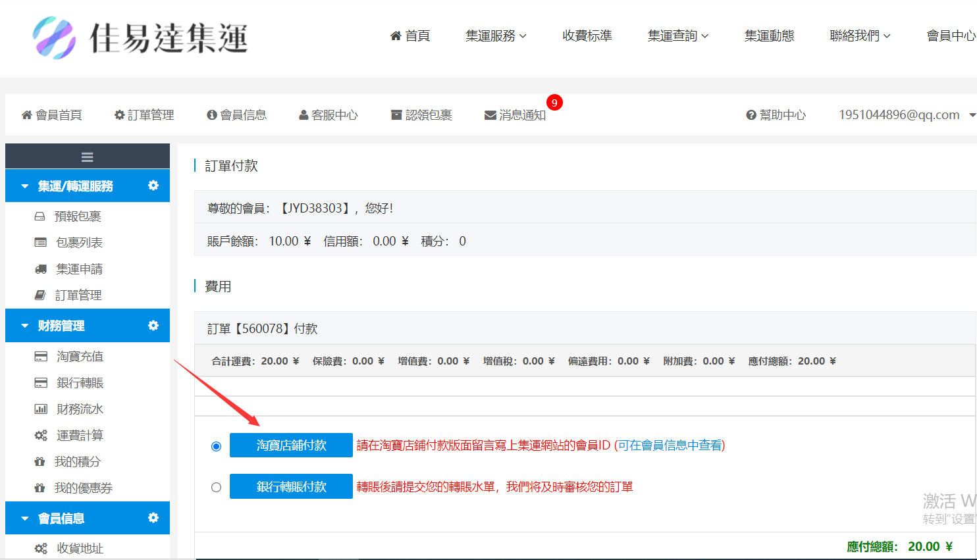Click the book icon beside sidebar 訂單管理
Image resolution: width=977 pixels, height=560 pixels.
[x=40, y=295]
